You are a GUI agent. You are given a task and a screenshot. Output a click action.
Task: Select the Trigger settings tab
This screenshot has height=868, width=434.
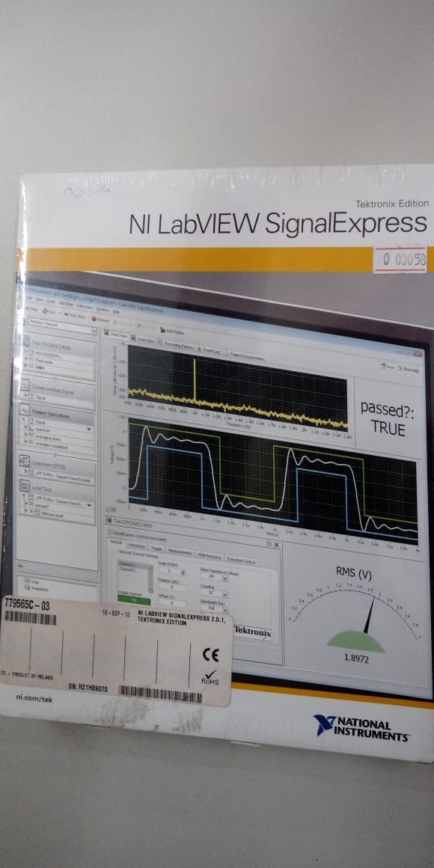pos(156,549)
